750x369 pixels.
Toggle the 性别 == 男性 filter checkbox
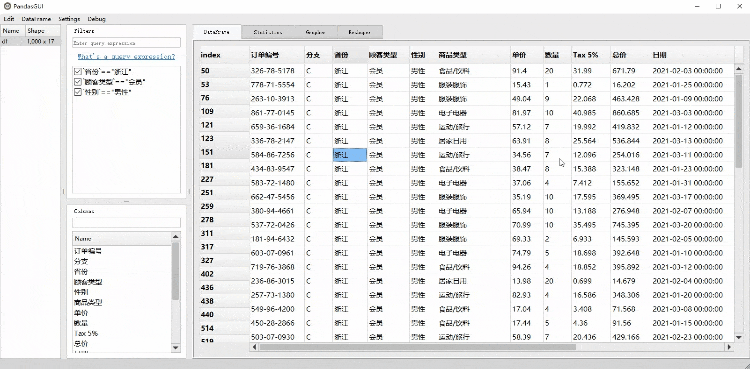(78, 92)
